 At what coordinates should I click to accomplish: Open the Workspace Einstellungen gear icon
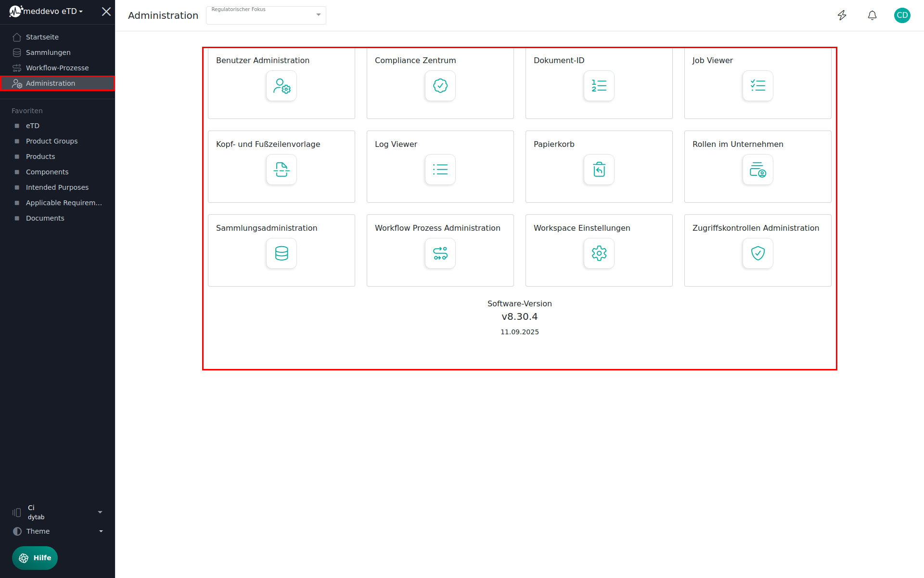pos(599,253)
